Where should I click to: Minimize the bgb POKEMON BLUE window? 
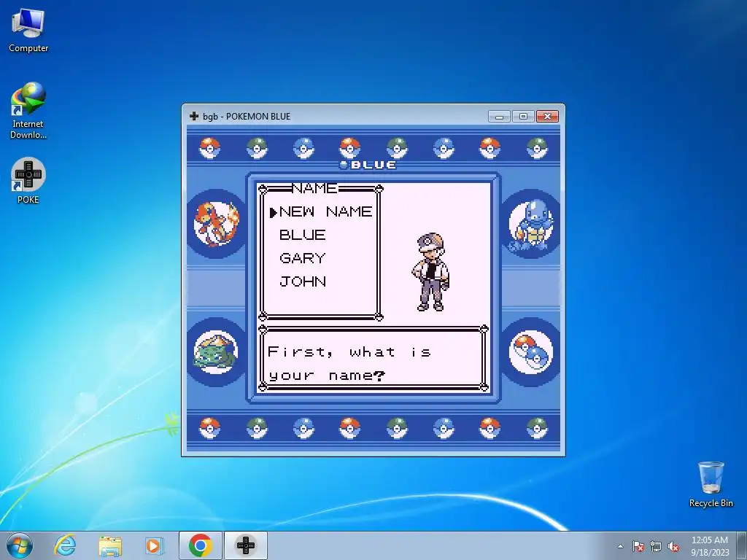point(499,117)
